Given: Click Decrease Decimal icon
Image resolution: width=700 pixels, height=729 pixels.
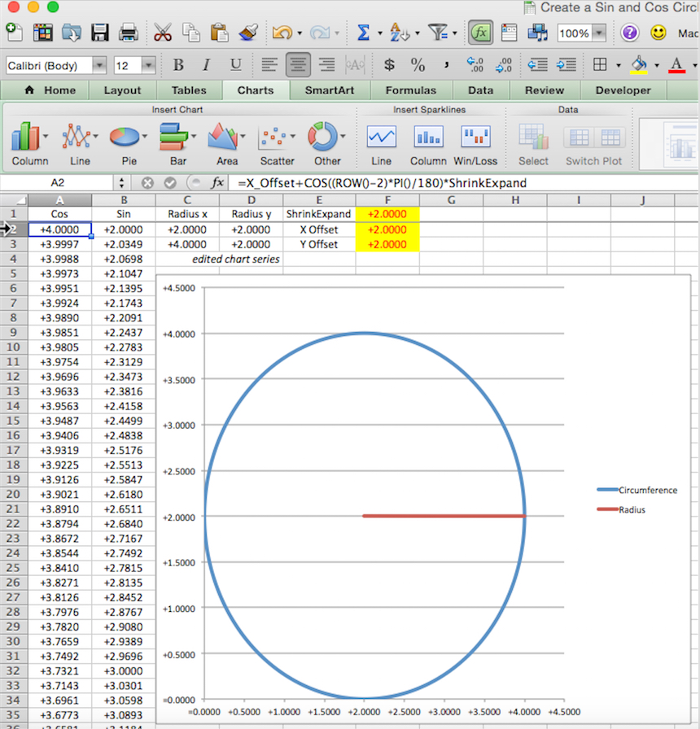Looking at the screenshot, I should (504, 65).
